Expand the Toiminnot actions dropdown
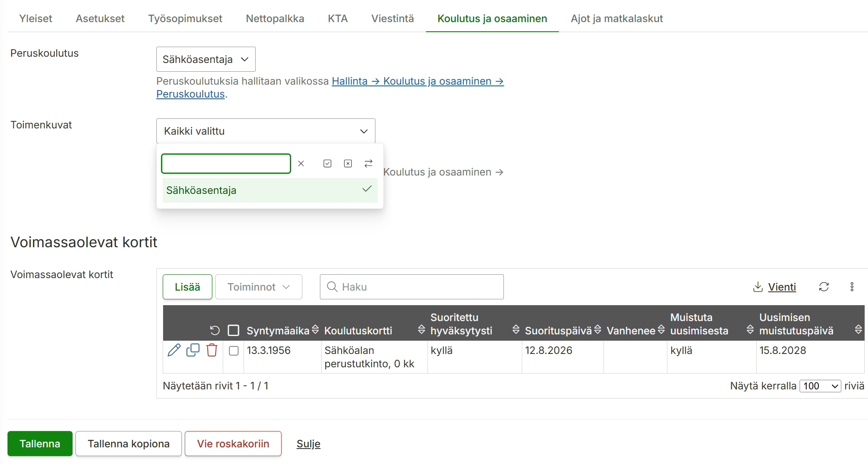Viewport: 868px width, 464px height. pyautogui.click(x=259, y=287)
